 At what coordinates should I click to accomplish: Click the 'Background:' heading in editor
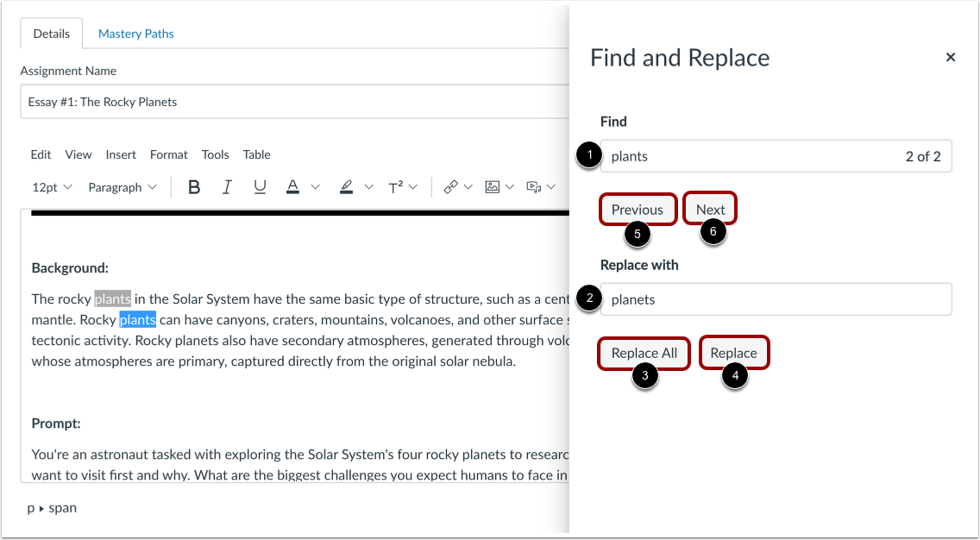click(70, 268)
